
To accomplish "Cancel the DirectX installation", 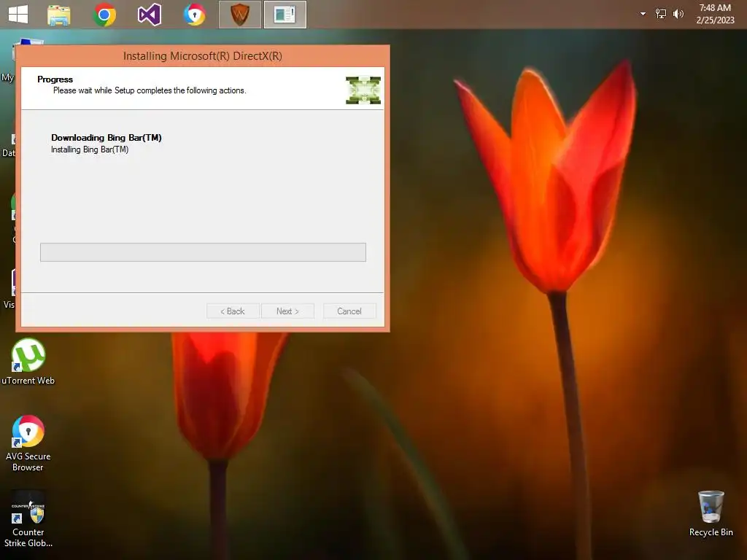I will click(349, 311).
